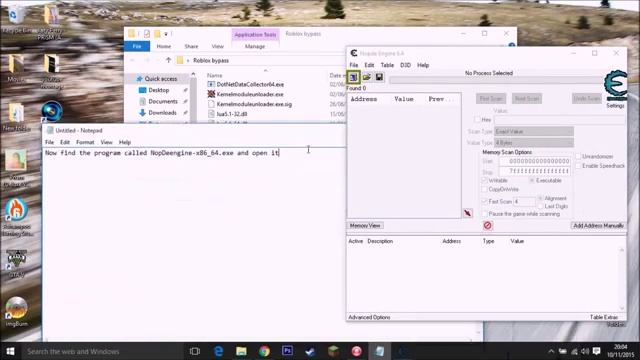Click the First Scan button

(x=491, y=99)
